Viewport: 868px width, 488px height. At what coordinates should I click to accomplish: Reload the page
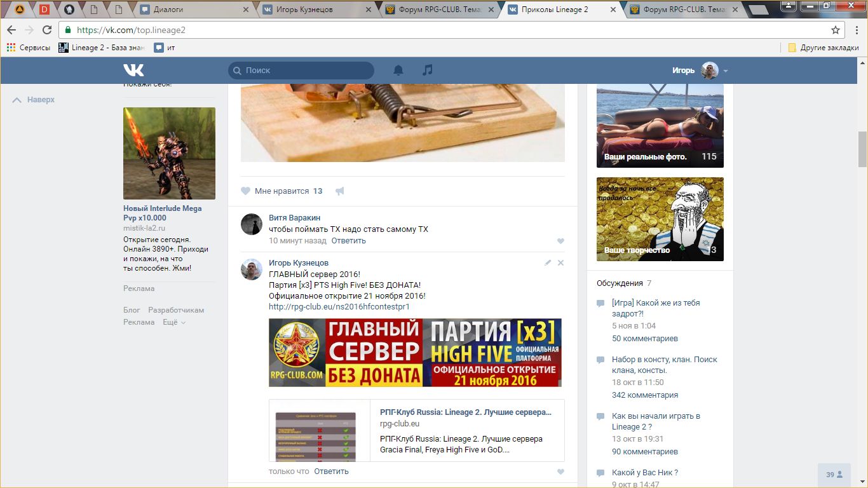(x=47, y=30)
